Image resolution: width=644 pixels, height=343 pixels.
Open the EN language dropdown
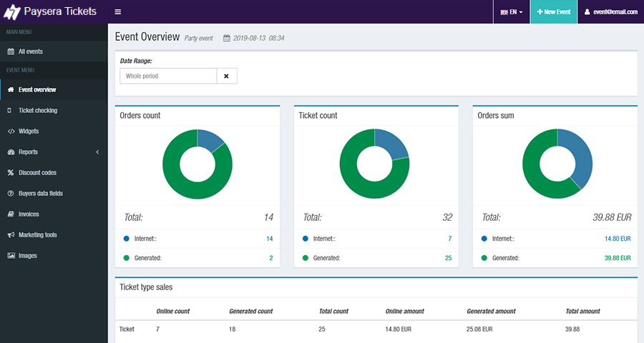pyautogui.click(x=512, y=12)
